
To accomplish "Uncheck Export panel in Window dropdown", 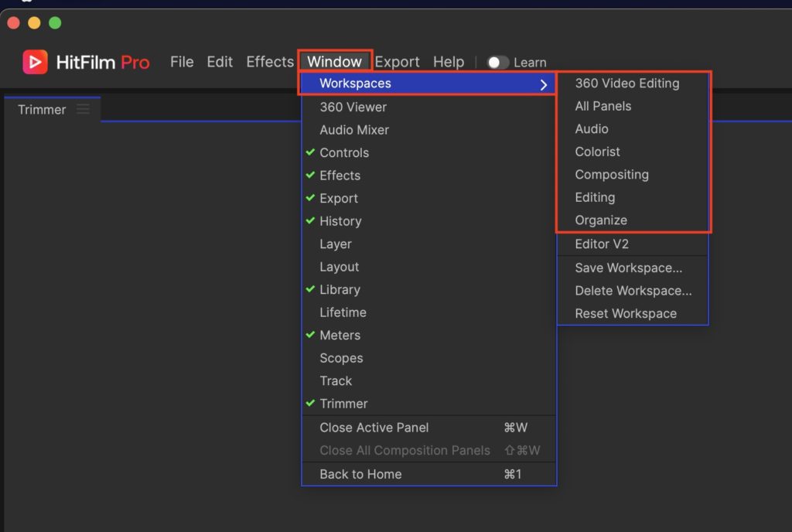I will click(428, 199).
